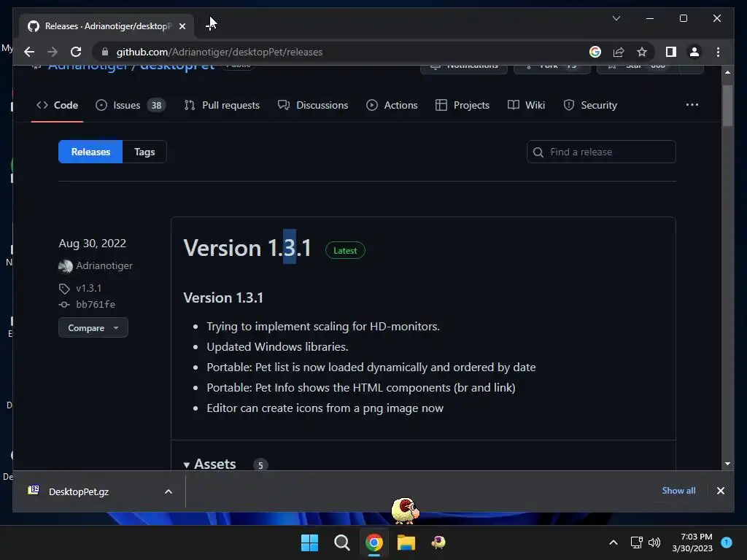The width and height of the screenshot is (747, 560).
Task: Open Windows taskbar search
Action: point(341,542)
